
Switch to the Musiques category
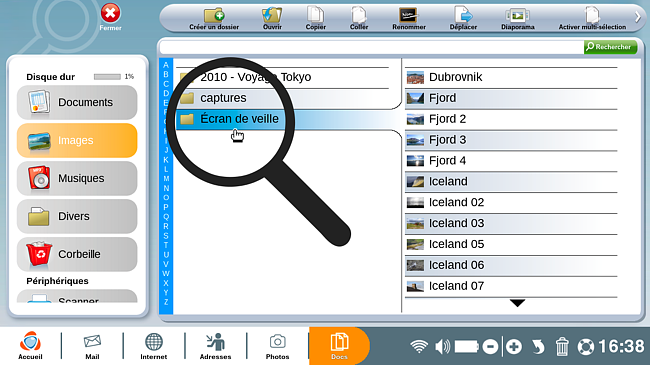(77, 178)
